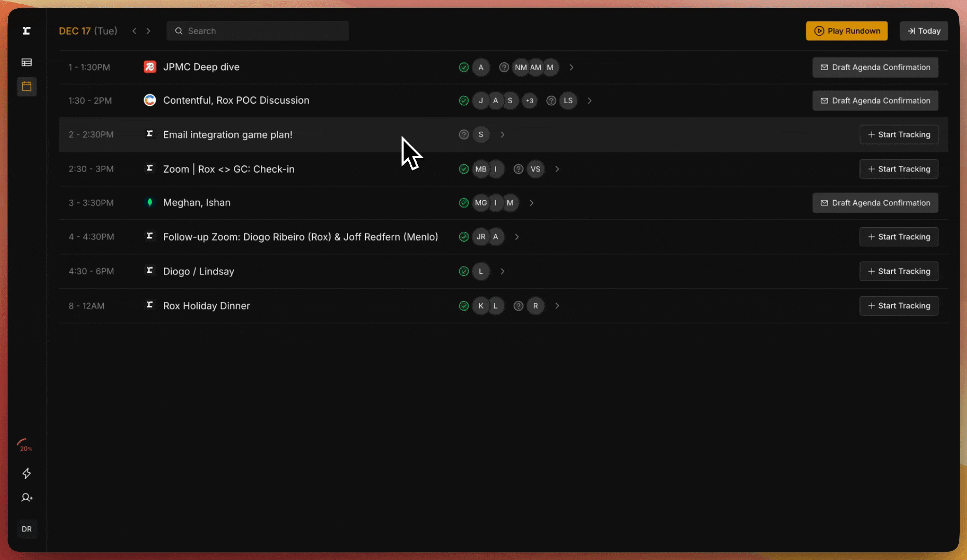967x560 pixels.
Task: Click the JPMC company logo icon
Action: coord(149,67)
